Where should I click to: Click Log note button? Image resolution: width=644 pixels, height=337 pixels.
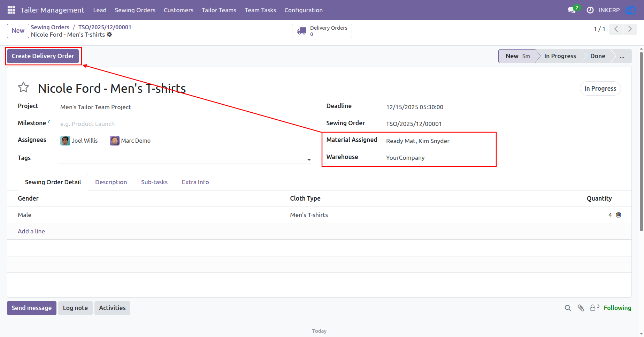tap(75, 308)
